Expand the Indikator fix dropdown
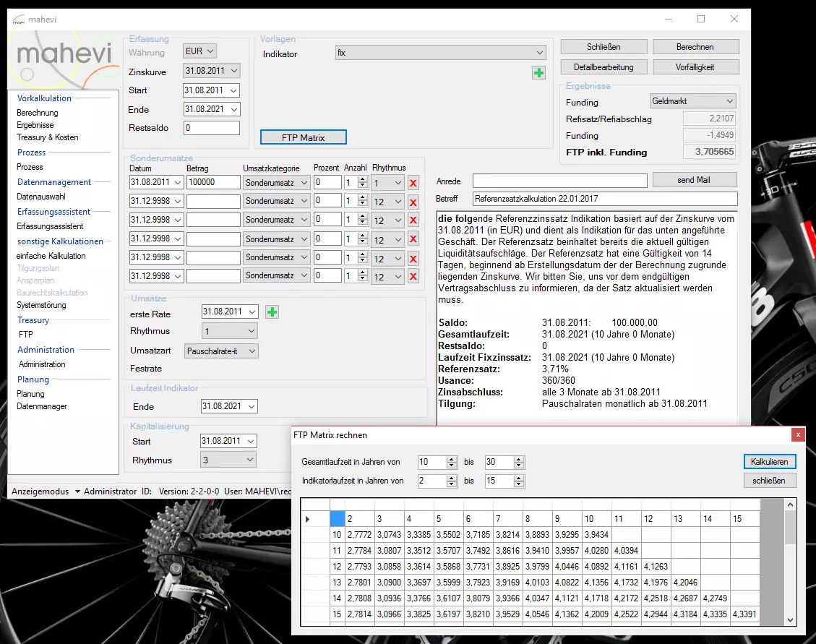Viewport: 816px width, 644px height. [540, 53]
